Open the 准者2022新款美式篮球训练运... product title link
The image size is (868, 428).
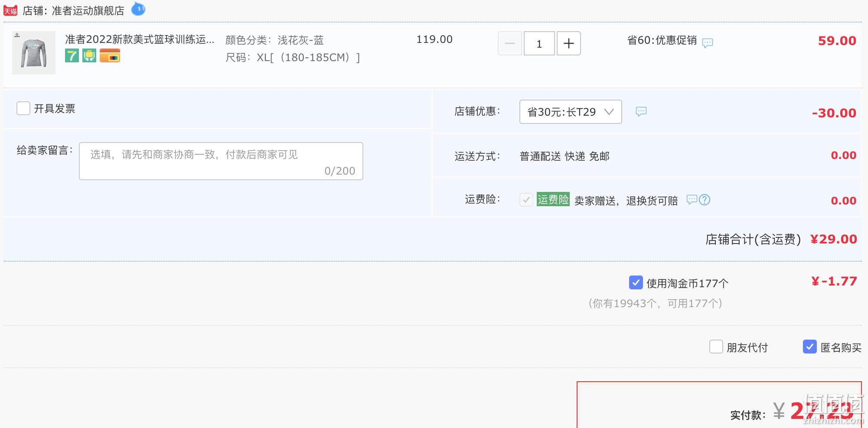click(140, 39)
